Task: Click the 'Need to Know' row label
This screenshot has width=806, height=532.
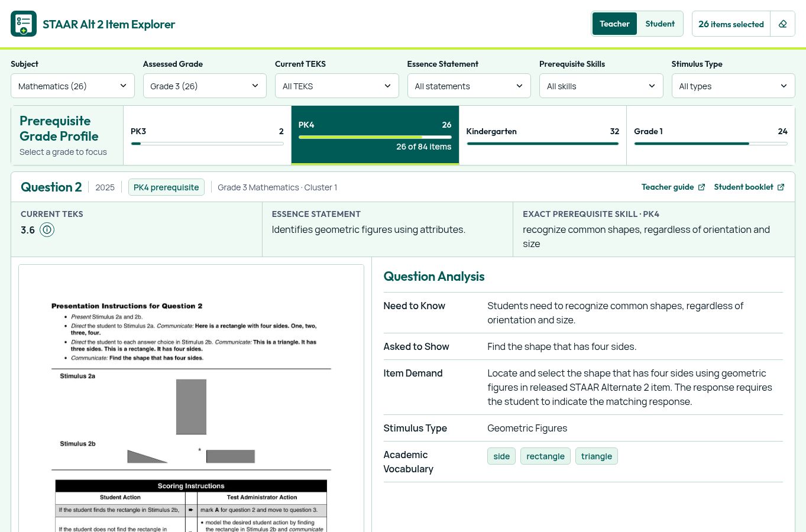Action: pos(414,306)
